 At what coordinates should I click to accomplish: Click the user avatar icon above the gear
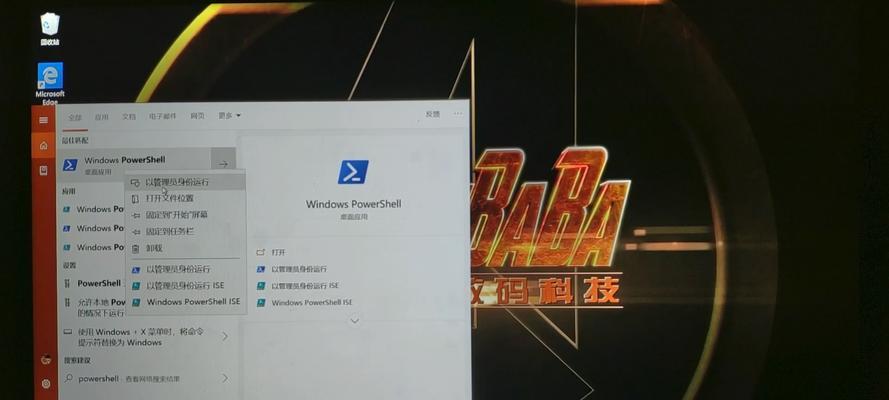[46, 360]
